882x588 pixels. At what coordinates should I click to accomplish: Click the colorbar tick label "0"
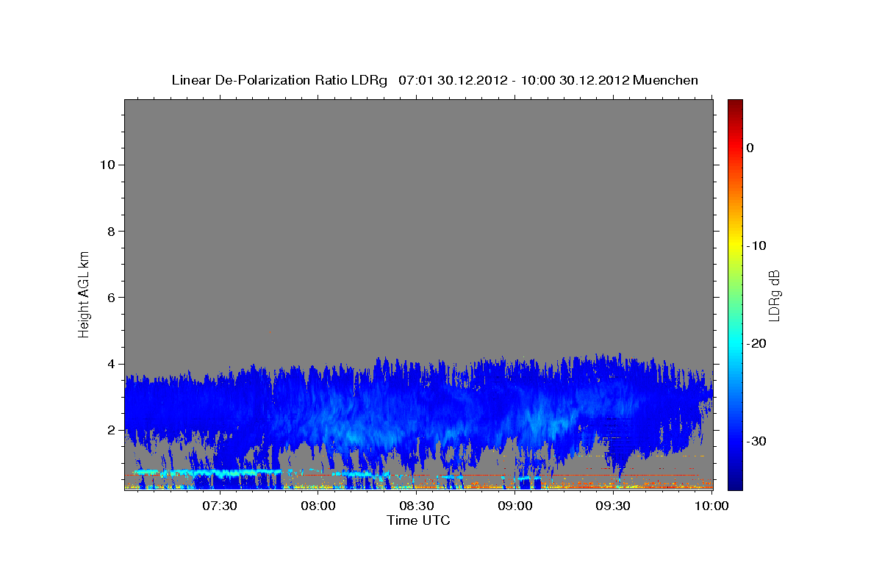pos(750,148)
